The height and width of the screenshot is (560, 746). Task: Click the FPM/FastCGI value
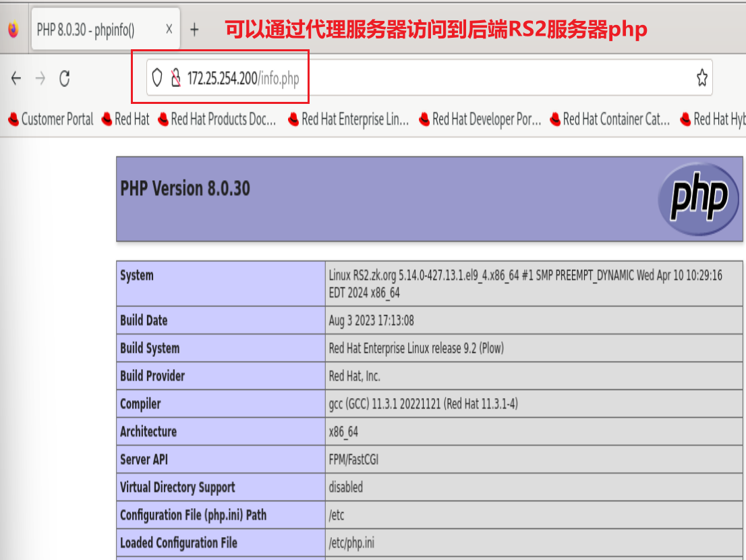point(353,459)
